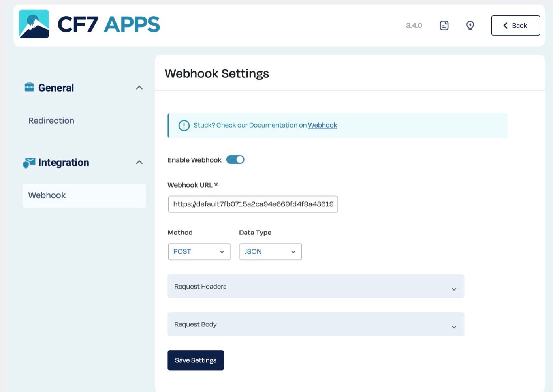Click the CF7 APPS title text
The image size is (553, 392).
coord(109,24)
